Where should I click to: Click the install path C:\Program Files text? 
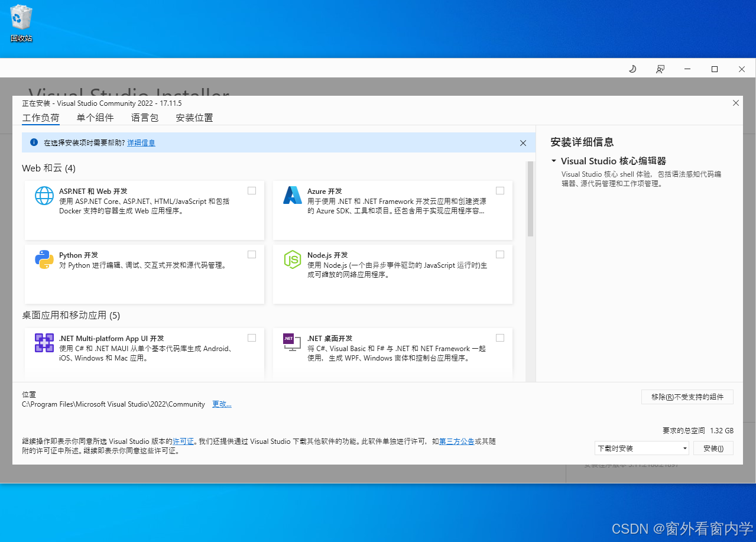113,404
